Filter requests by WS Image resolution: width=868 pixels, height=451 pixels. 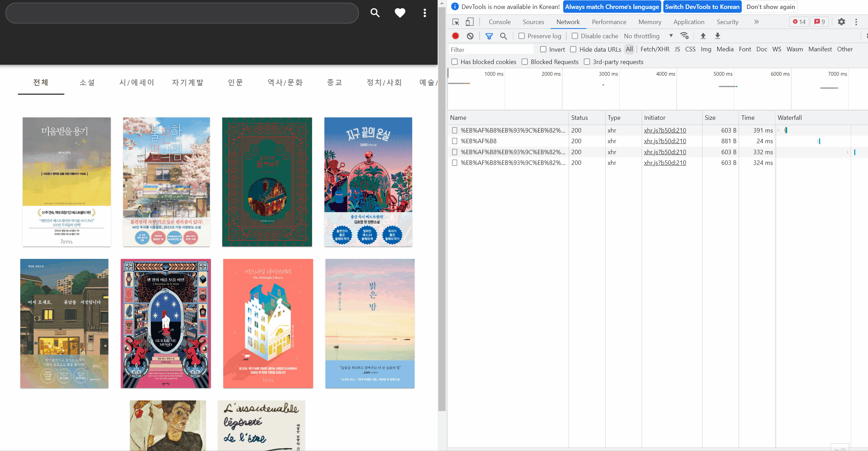coord(776,49)
